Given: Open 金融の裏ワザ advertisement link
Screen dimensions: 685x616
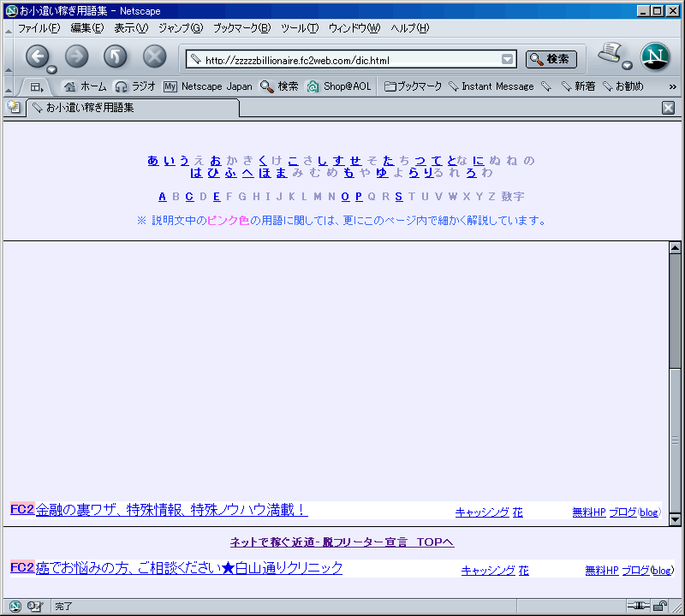Looking at the screenshot, I should click(x=172, y=509).
